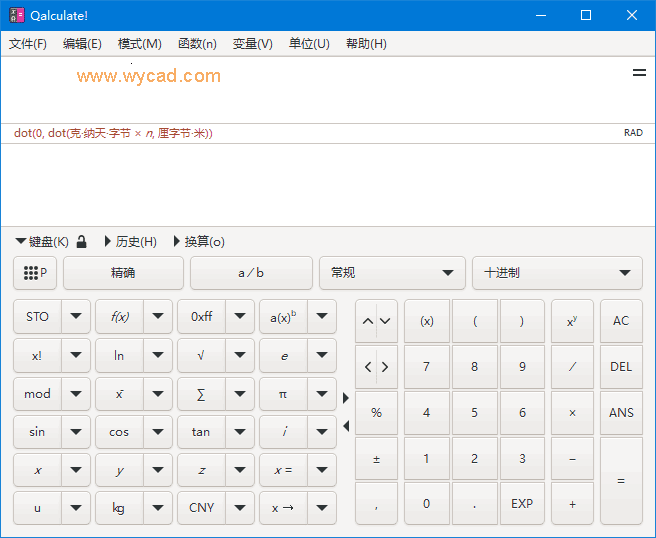Open the 编辑(E) menu

pos(82,44)
